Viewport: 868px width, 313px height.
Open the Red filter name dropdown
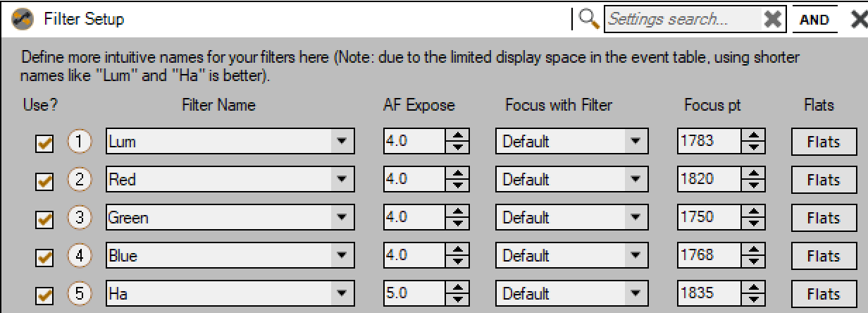(342, 180)
